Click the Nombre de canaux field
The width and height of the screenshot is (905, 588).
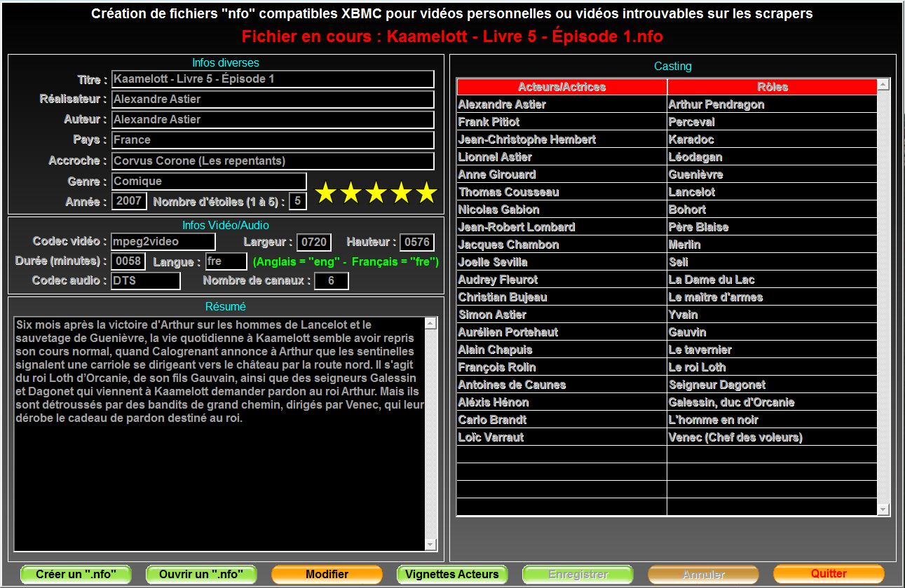(332, 281)
